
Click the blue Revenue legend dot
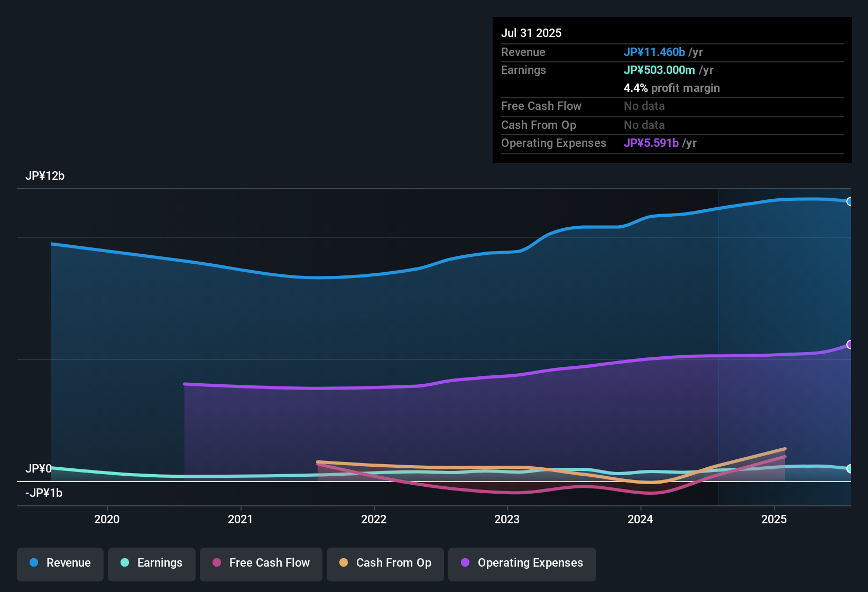point(34,563)
